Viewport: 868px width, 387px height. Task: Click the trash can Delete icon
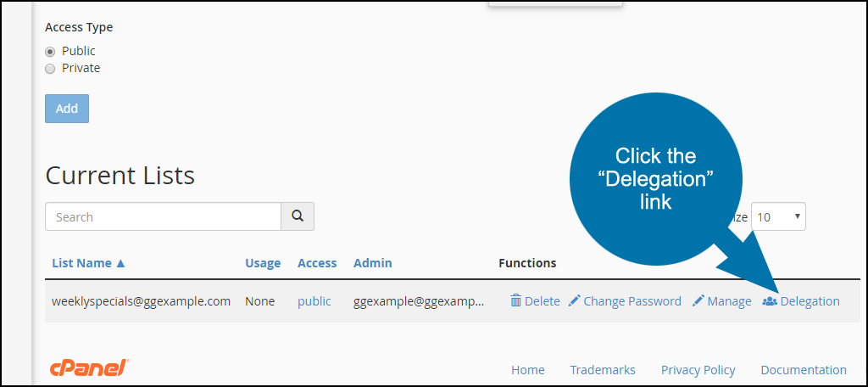click(516, 301)
